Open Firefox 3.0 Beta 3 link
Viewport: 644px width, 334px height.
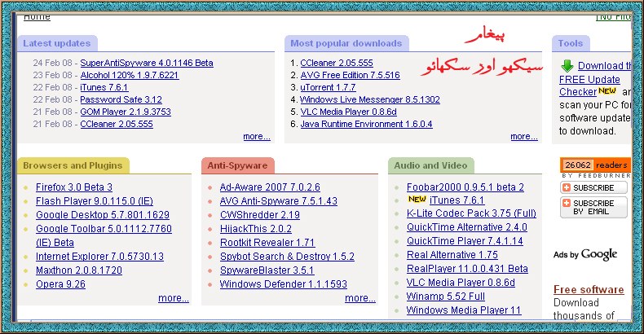point(74,187)
